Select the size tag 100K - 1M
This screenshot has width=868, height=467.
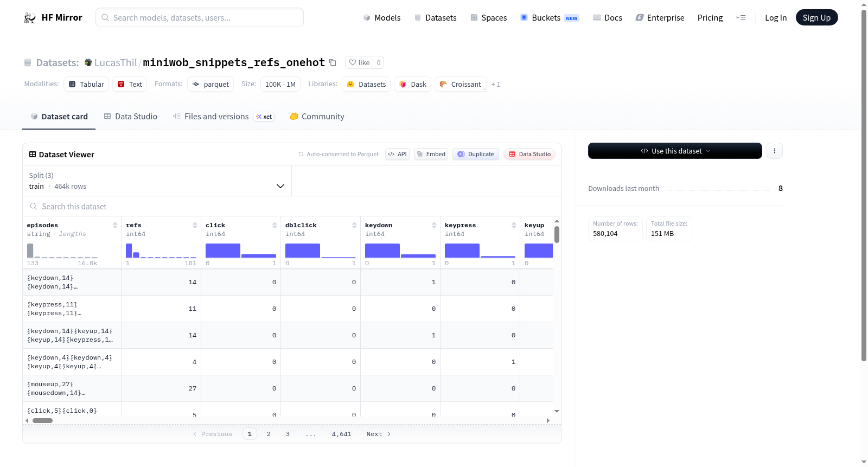point(280,84)
